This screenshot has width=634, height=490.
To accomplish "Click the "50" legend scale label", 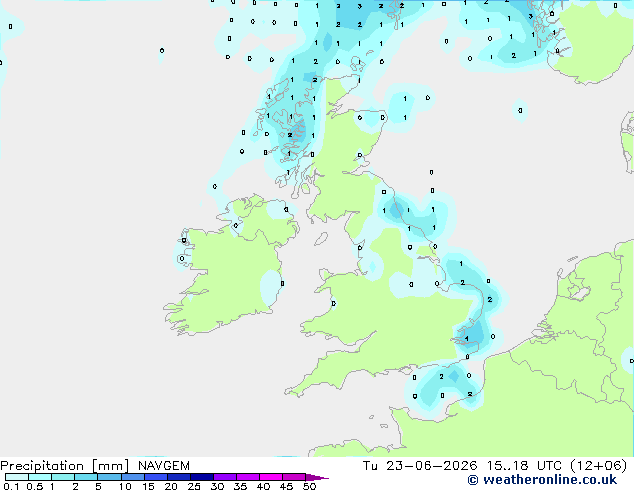I will coord(309,486).
